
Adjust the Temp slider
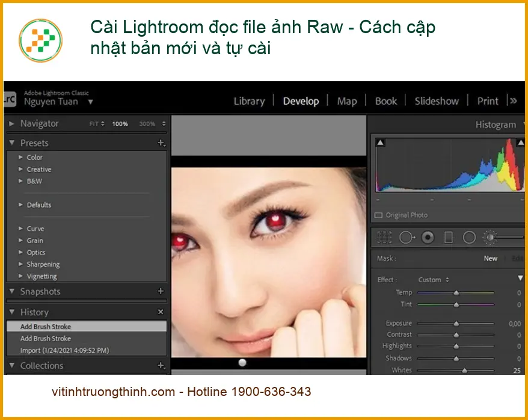click(x=456, y=292)
